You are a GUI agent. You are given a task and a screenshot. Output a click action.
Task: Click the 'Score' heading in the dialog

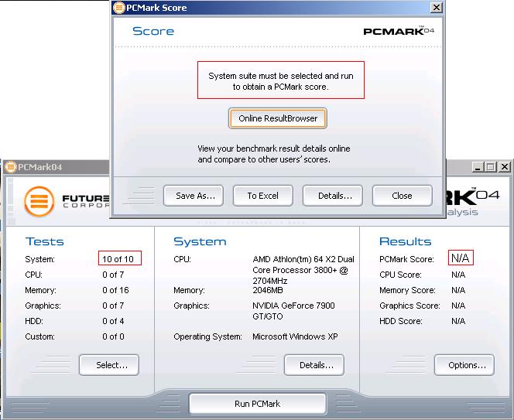[x=153, y=31]
